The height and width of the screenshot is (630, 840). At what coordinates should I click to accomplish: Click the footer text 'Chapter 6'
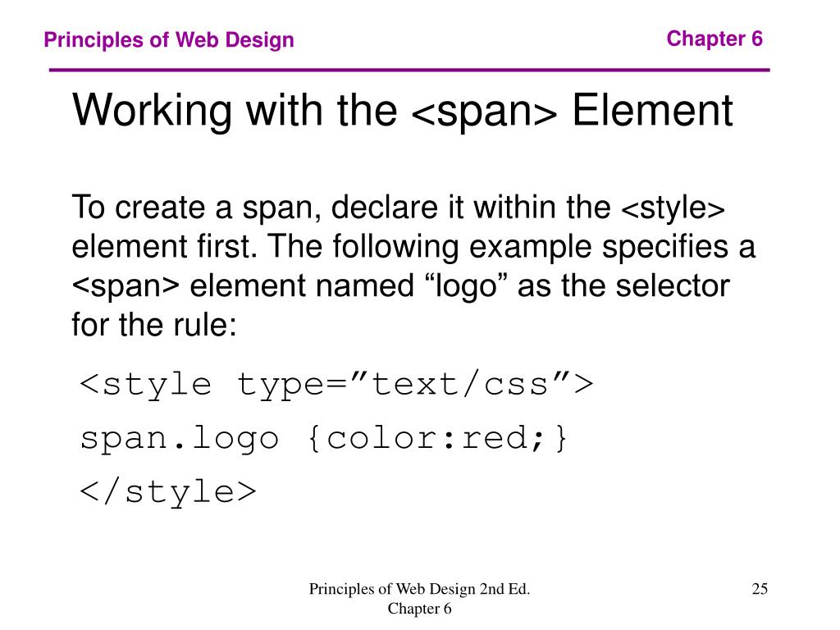click(x=419, y=609)
